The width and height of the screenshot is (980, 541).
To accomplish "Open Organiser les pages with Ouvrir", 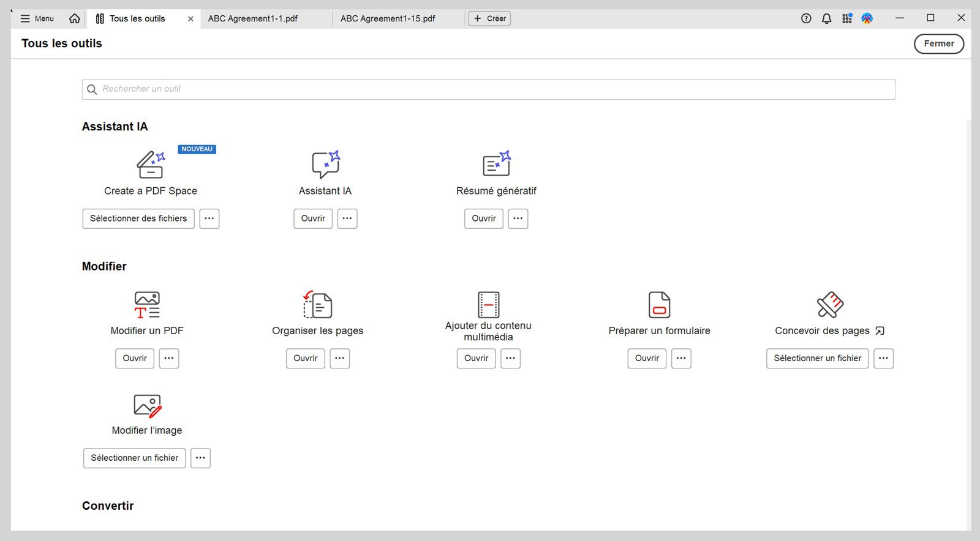I will (x=306, y=358).
